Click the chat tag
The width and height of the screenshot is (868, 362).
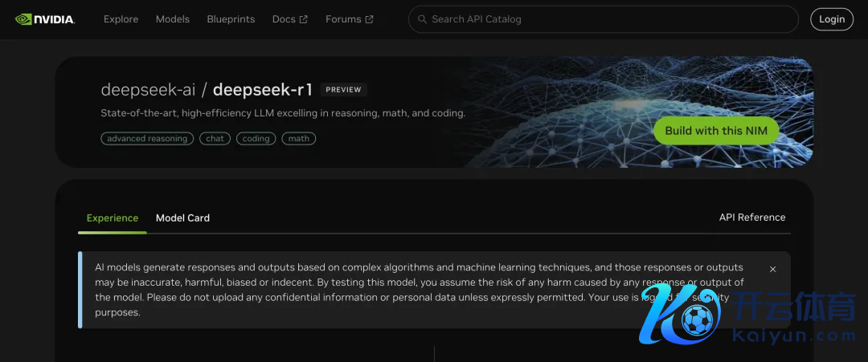215,139
